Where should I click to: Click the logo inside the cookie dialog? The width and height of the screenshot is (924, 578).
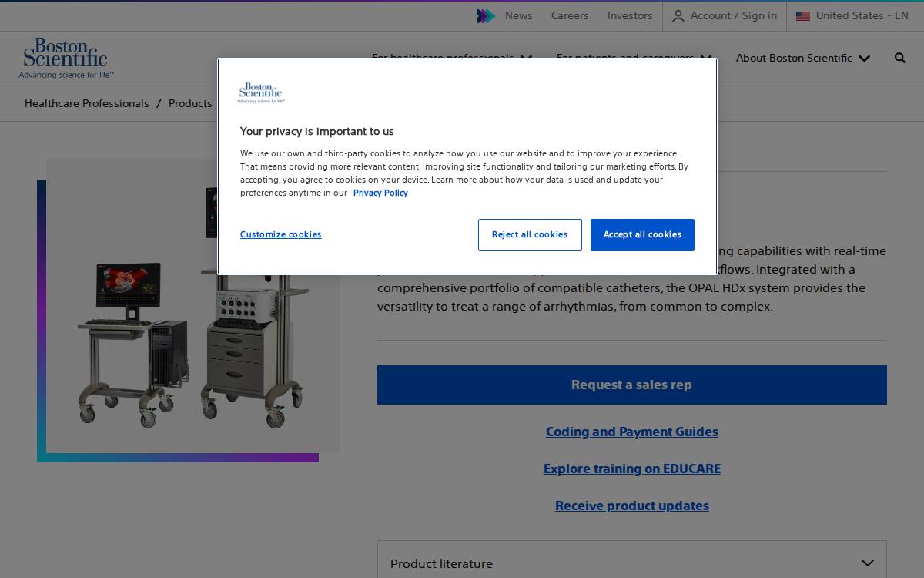(261, 92)
